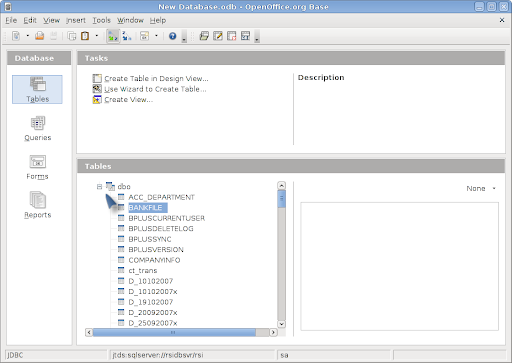This screenshot has height=363, width=512.
Task: Click horizontal scrollbar right arrow
Action: (x=273, y=332)
